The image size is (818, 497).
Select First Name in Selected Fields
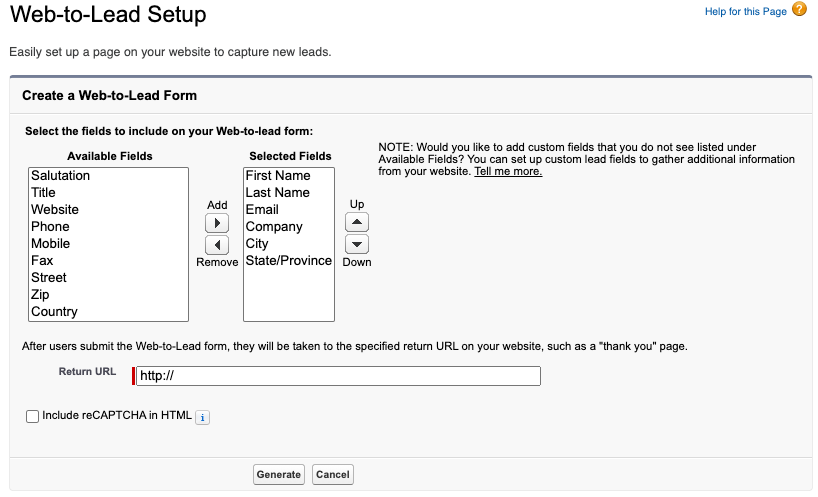click(x=278, y=176)
